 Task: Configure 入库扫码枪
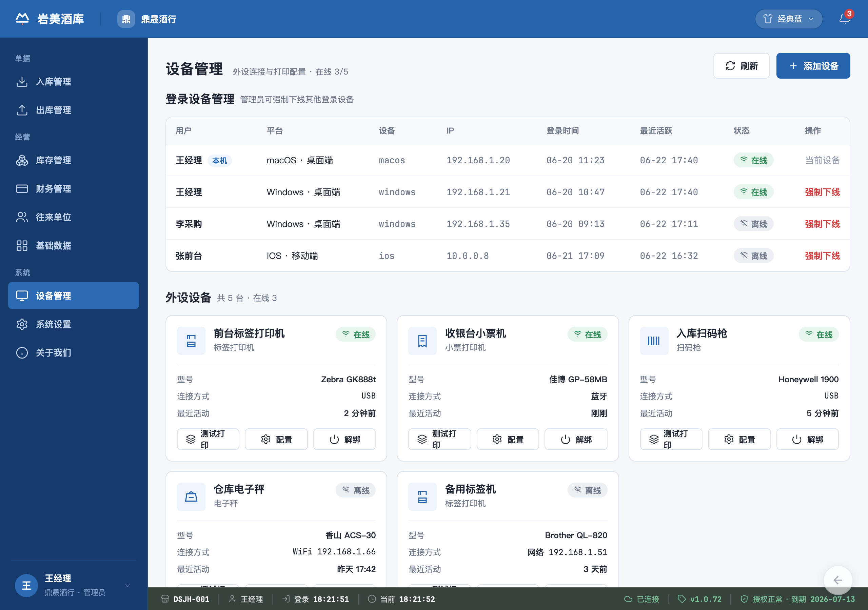click(x=739, y=439)
